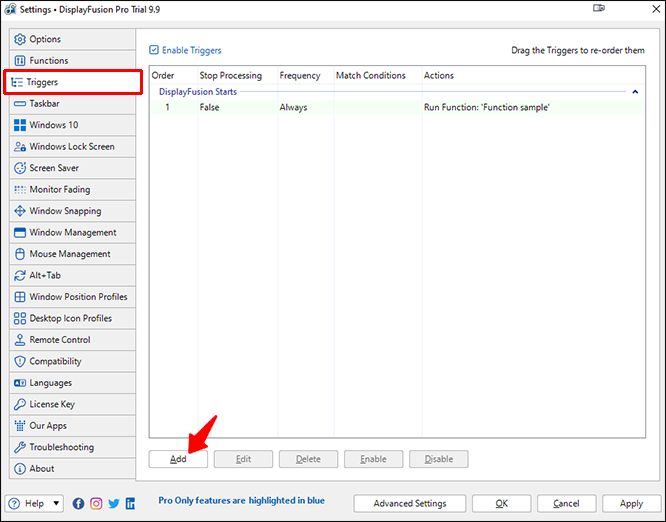Click the Apply button
This screenshot has height=522, width=666.
631,504
